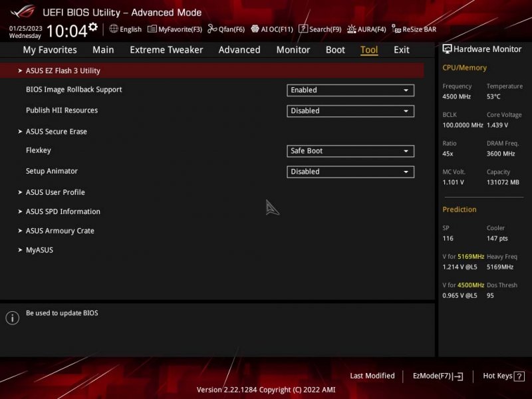This screenshot has width=532, height=399.
Task: Click the 100.0000 MHz BCLK value
Action: (x=462, y=125)
